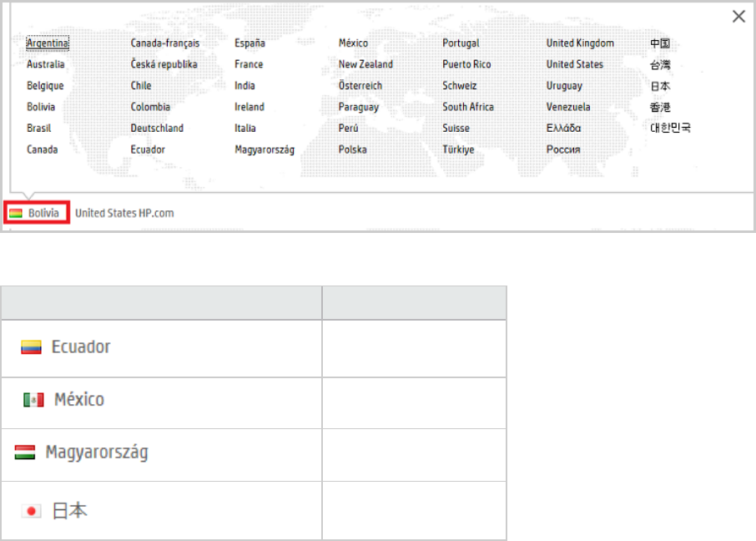Click the Japan flag icon in table
The width and height of the screenshot is (756, 541).
point(31,511)
